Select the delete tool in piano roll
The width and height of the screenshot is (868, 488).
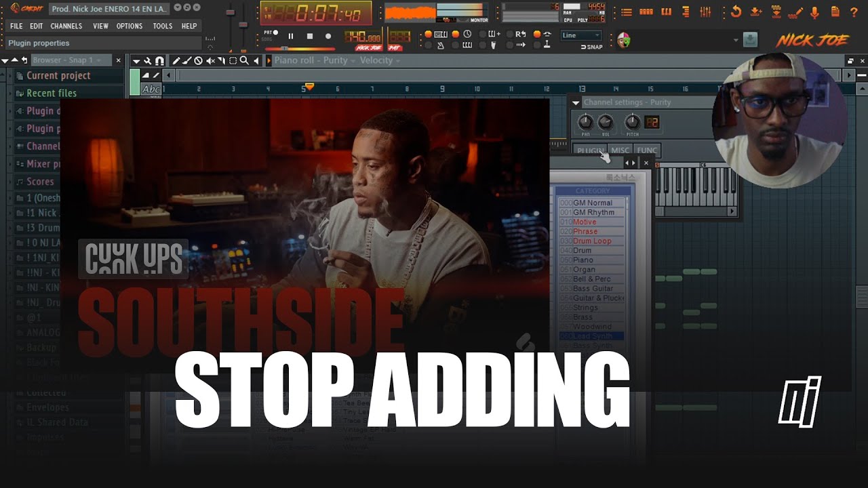[x=198, y=61]
